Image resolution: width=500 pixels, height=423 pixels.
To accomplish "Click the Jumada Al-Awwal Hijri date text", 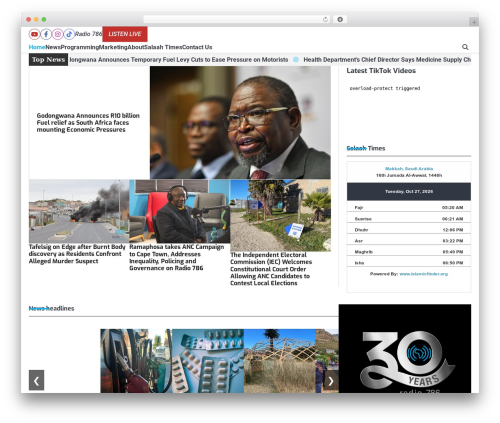I will [409, 175].
